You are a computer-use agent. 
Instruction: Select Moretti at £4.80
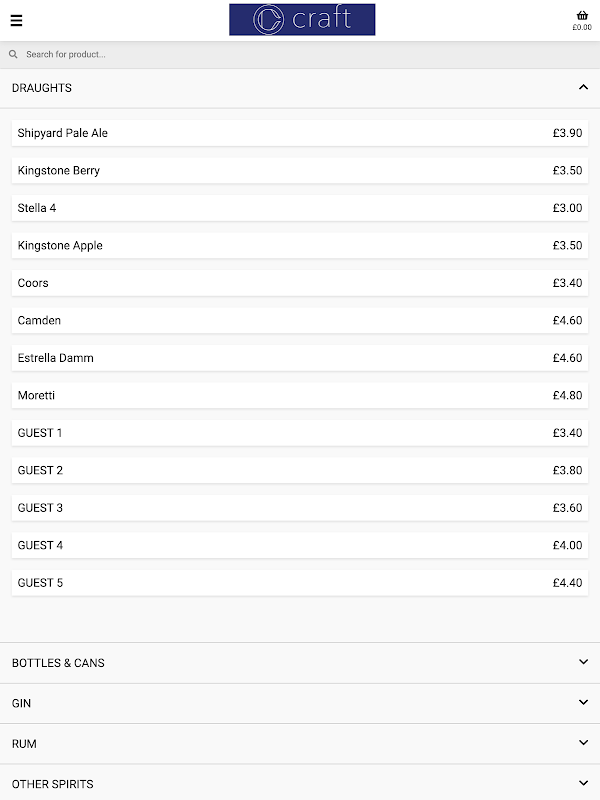pyautogui.click(x=300, y=395)
